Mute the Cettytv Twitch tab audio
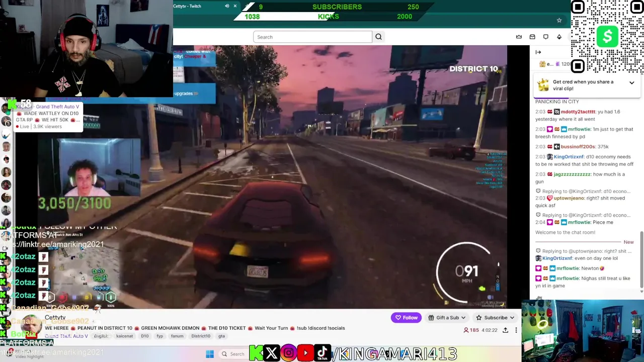644x362 pixels. 227,6
